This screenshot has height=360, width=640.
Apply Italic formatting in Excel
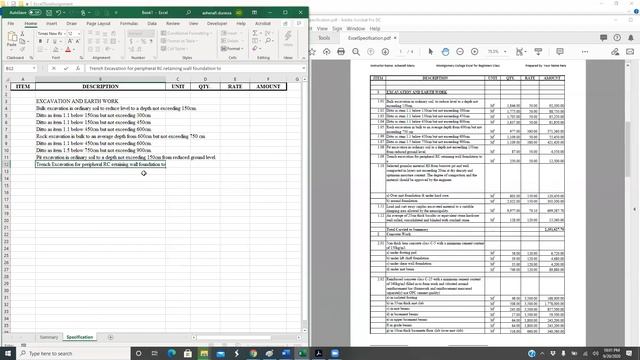click(47, 41)
